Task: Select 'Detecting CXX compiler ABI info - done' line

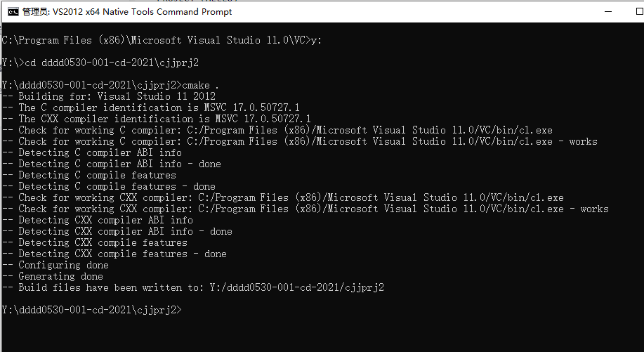Action: coord(117,232)
